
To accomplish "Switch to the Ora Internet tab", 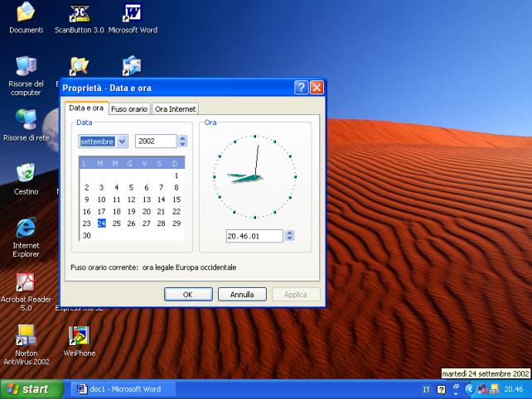I will point(176,109).
